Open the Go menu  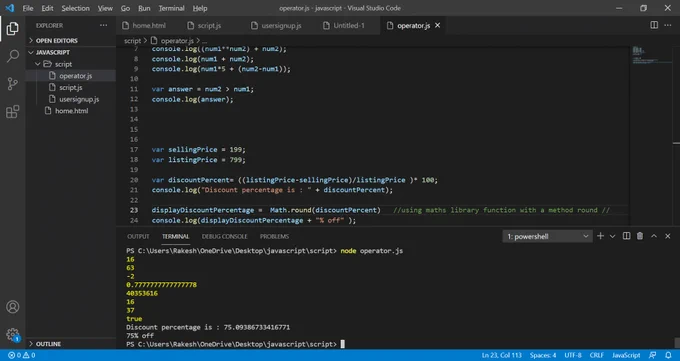[x=125, y=8]
